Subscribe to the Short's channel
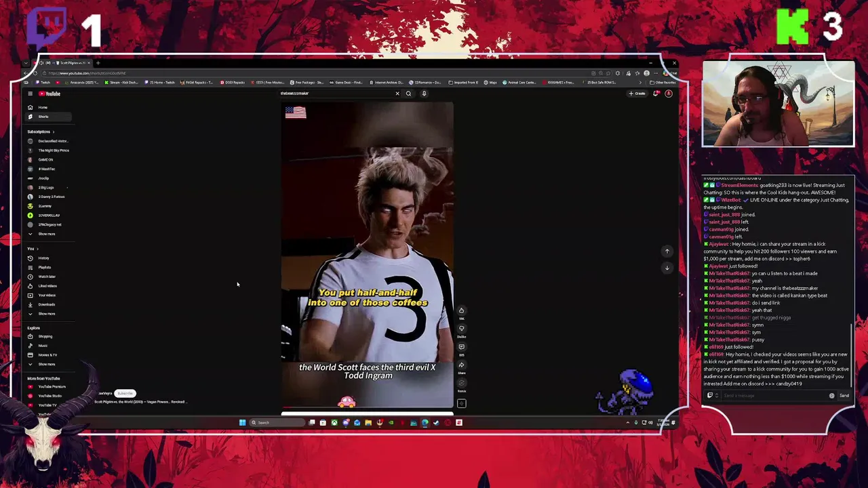Viewport: 868px width, 488px height. click(125, 393)
